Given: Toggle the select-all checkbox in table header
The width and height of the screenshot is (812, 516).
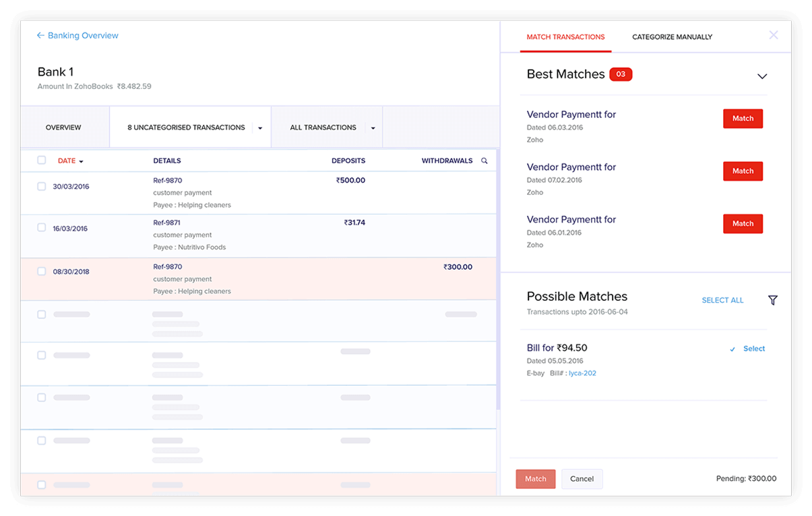Looking at the screenshot, I should tap(42, 161).
